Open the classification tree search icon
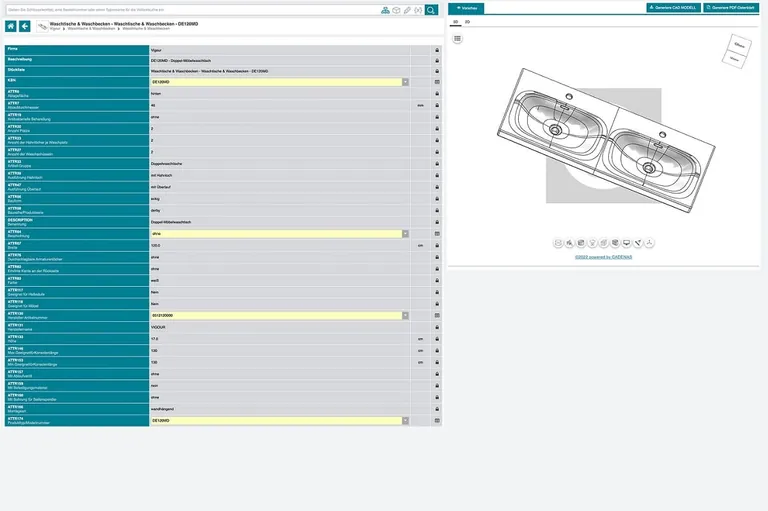The width and height of the screenshot is (768, 511). 385,10
